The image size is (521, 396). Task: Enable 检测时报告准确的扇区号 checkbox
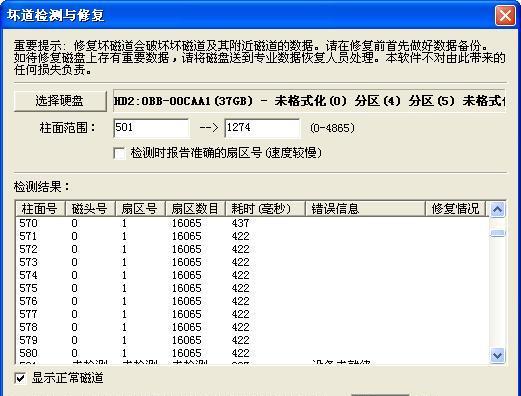coord(119,154)
